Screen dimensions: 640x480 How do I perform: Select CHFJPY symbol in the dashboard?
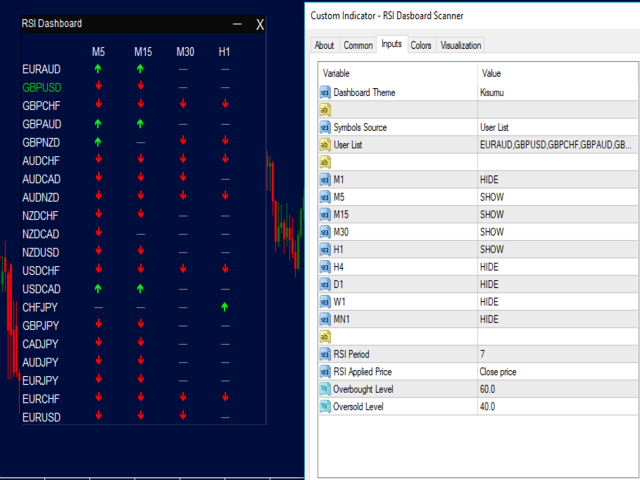pos(40,307)
